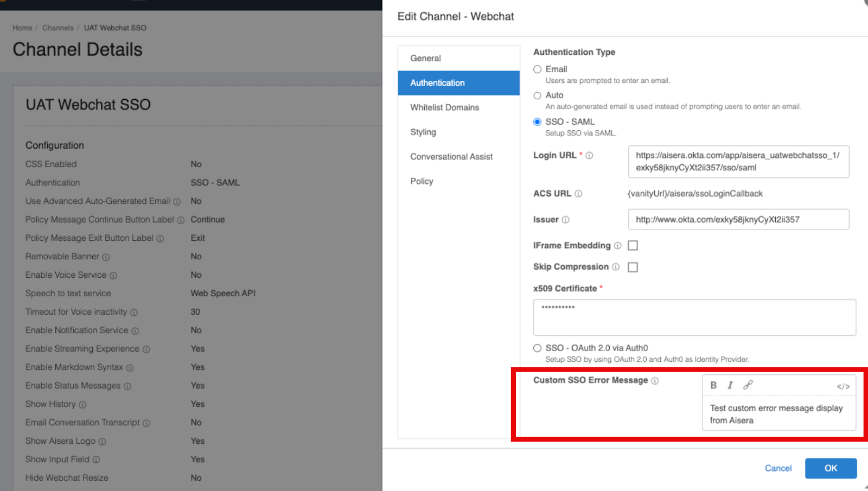Open info icon for Policy Message Continue Button Label
Screen dimensions: 868x491
(x=181, y=220)
